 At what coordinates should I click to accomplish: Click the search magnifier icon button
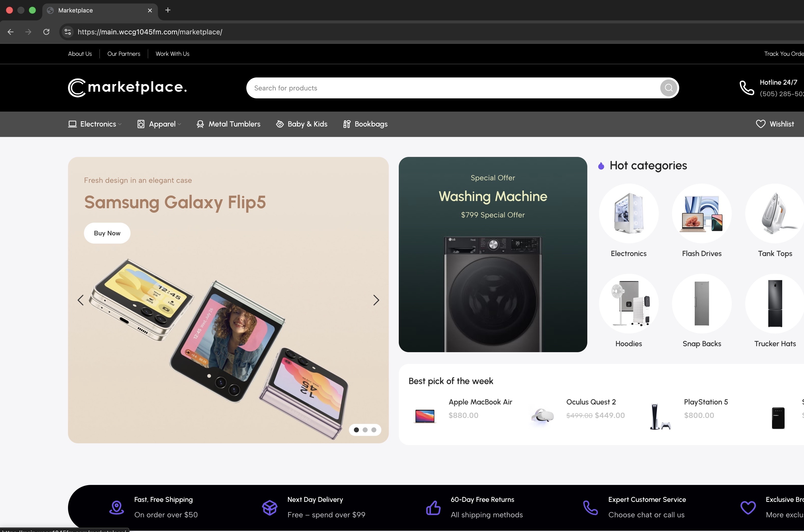668,88
